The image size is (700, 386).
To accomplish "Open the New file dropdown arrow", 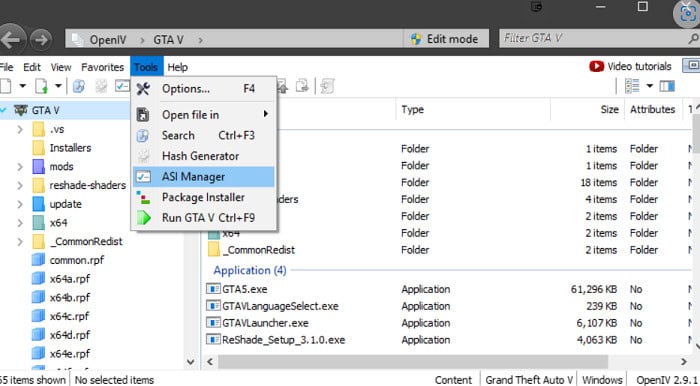I will coord(22,86).
